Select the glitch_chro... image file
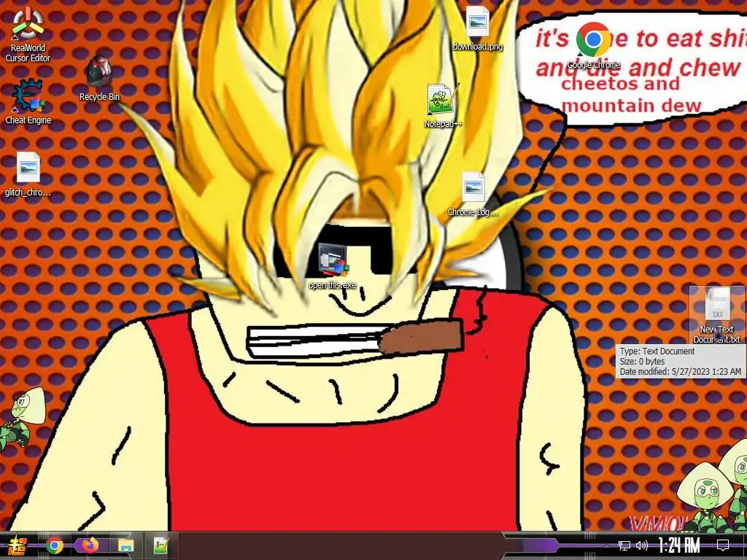 (x=28, y=174)
